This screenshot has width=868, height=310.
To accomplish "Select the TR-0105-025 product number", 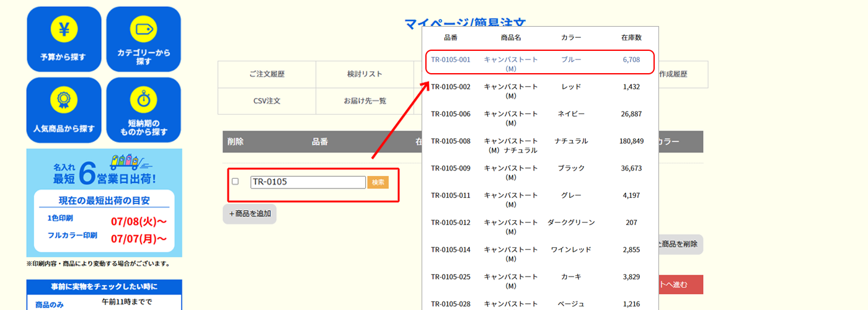I will [x=451, y=277].
